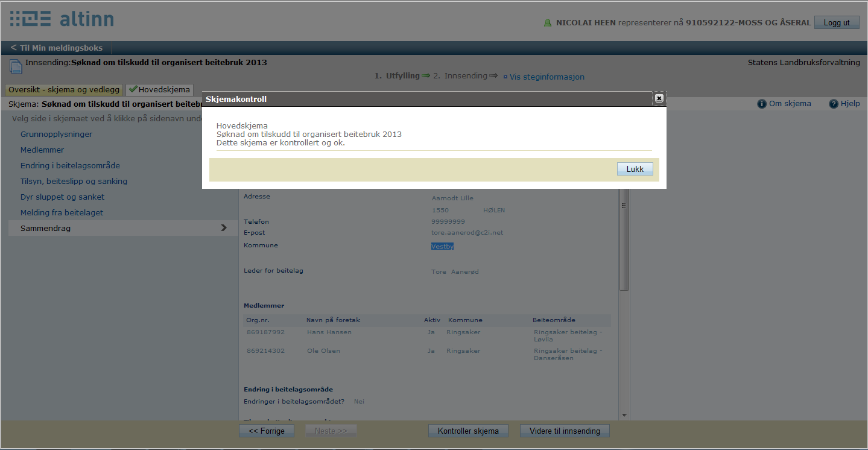The image size is (868, 450).
Task: Open the Om skjema link
Action: coord(790,104)
